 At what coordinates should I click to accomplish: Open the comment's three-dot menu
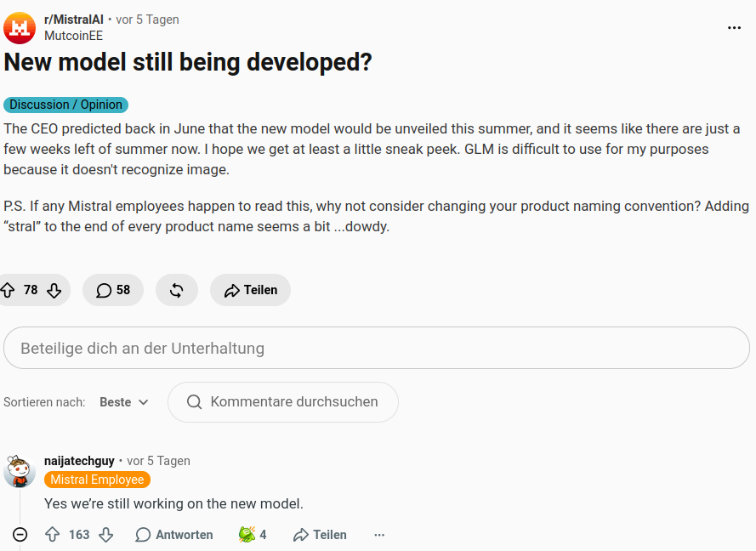tap(379, 535)
